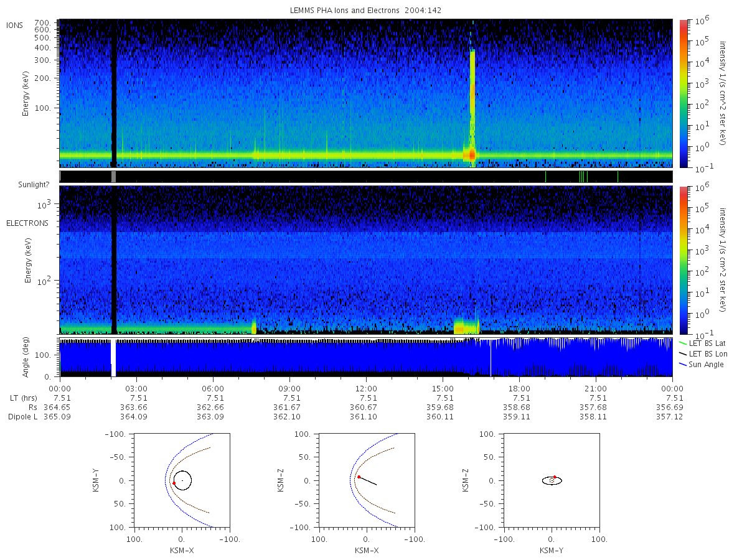Select the 'Sun Angle' legend entry
The height and width of the screenshot is (560, 747).
[x=702, y=365]
